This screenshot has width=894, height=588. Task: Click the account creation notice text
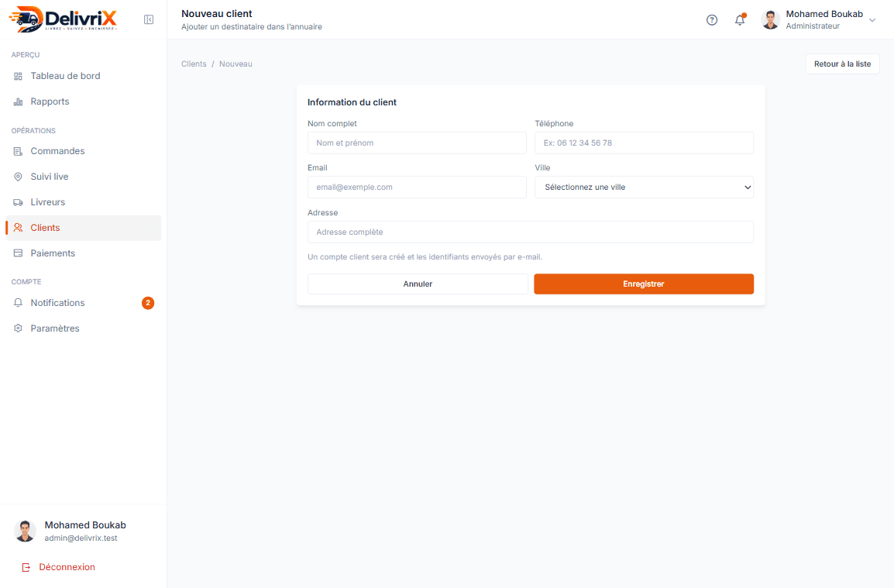pos(425,257)
